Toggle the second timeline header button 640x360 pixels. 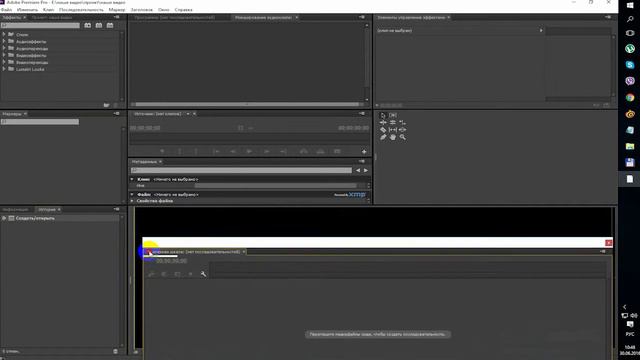164,274
